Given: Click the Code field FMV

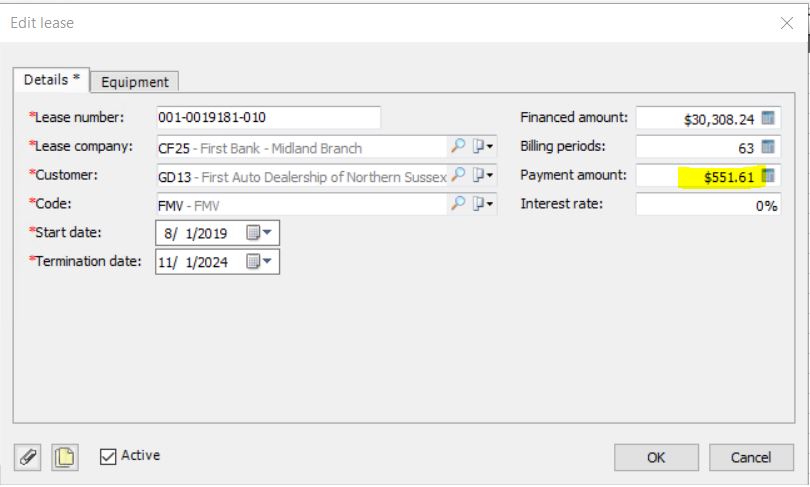Looking at the screenshot, I should [x=302, y=205].
